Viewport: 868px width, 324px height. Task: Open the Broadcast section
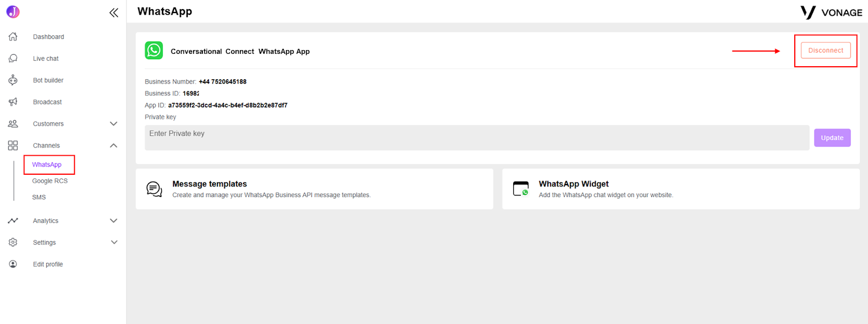pyautogui.click(x=47, y=102)
